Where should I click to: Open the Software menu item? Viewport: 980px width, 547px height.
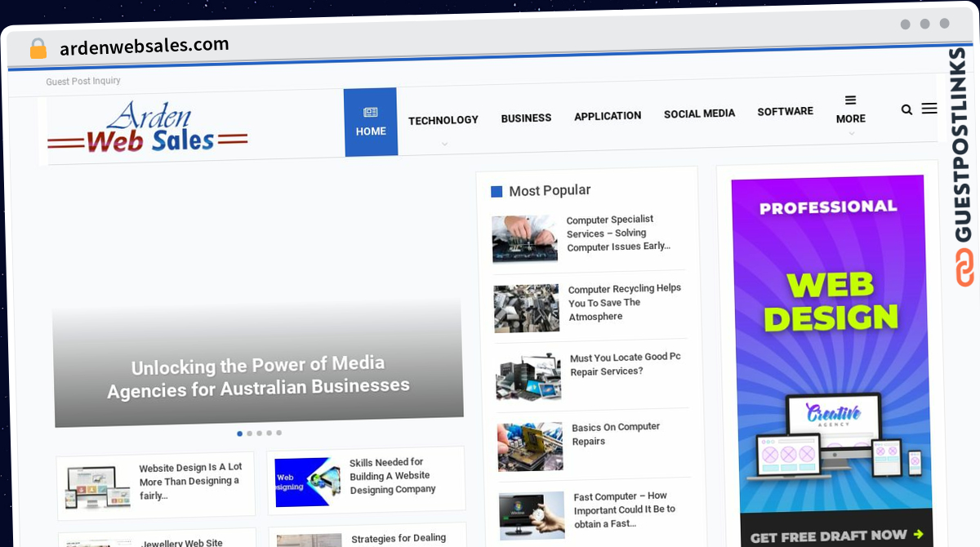(x=785, y=111)
